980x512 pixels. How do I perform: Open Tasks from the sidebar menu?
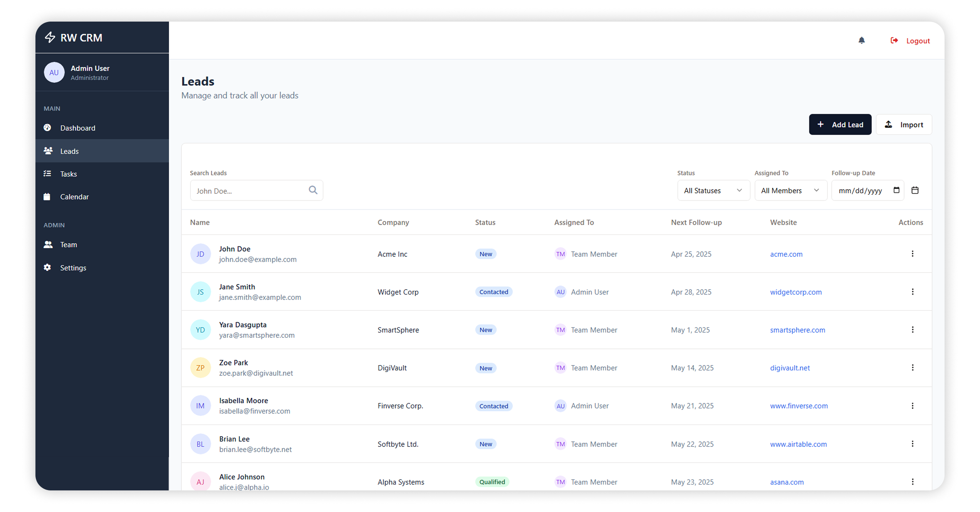pos(69,174)
